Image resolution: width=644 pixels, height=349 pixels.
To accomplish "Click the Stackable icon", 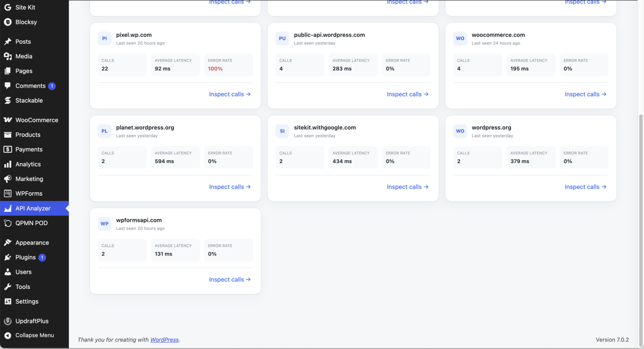I will click(8, 100).
